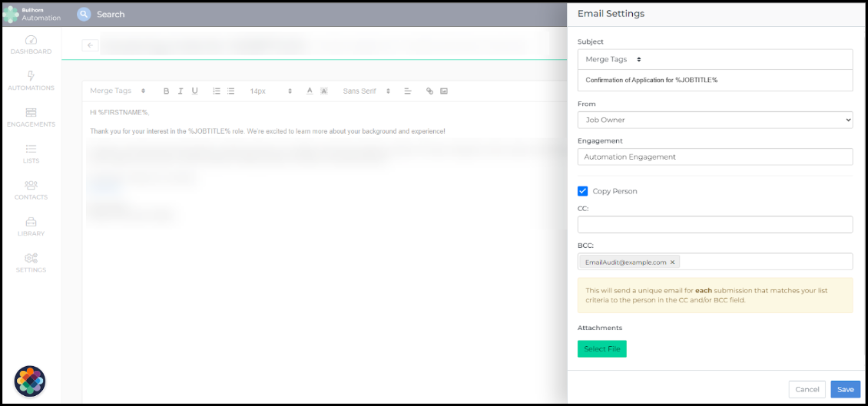Viewport: 868px width, 406px height.
Task: Click the Bold formatting icon
Action: click(x=166, y=91)
